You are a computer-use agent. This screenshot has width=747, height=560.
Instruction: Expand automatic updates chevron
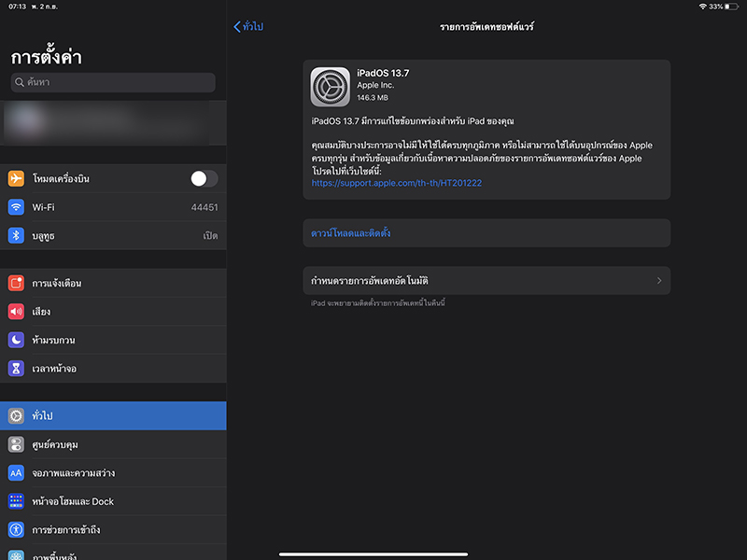point(659,281)
